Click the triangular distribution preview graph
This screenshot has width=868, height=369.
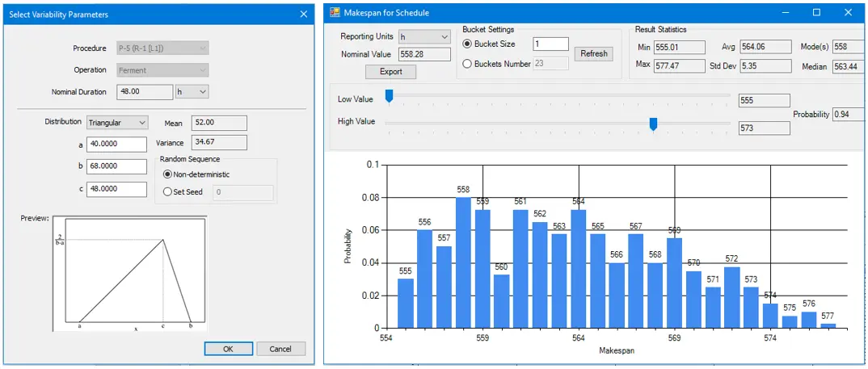pyautogui.click(x=131, y=274)
